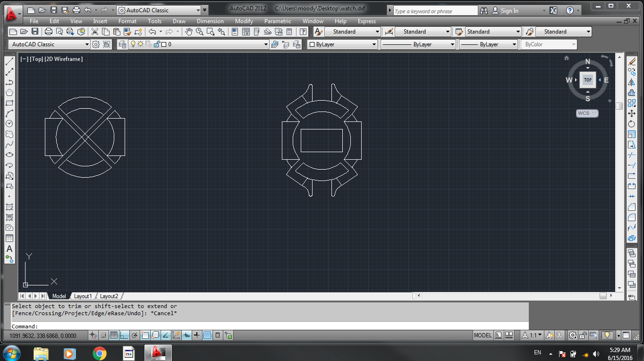Select the Line tool in Draw toolbar

pyautogui.click(x=9, y=61)
